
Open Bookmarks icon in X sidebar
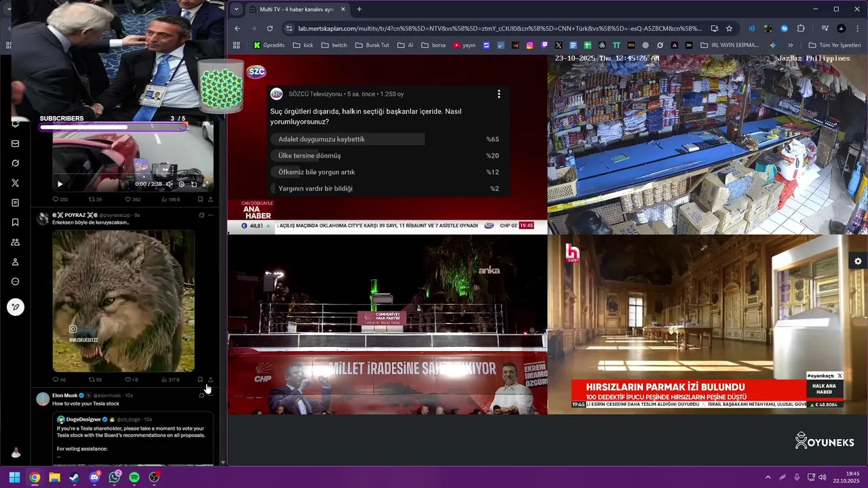point(15,222)
